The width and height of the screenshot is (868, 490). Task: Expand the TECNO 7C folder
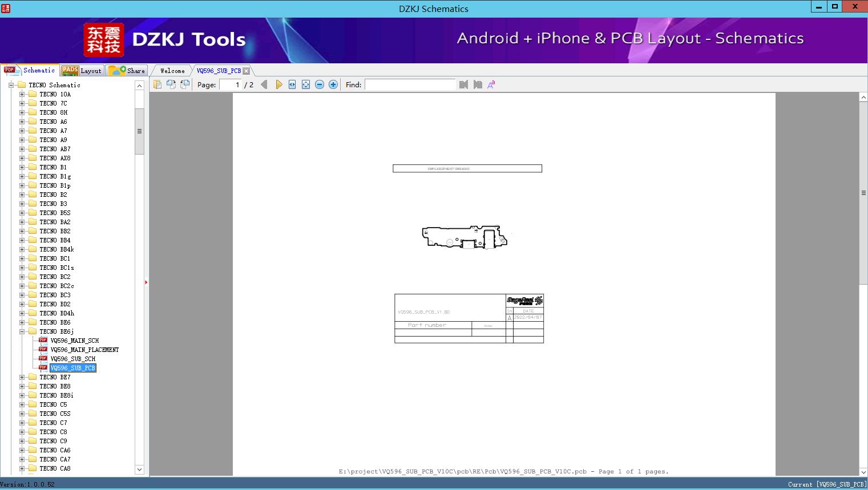[x=22, y=103]
